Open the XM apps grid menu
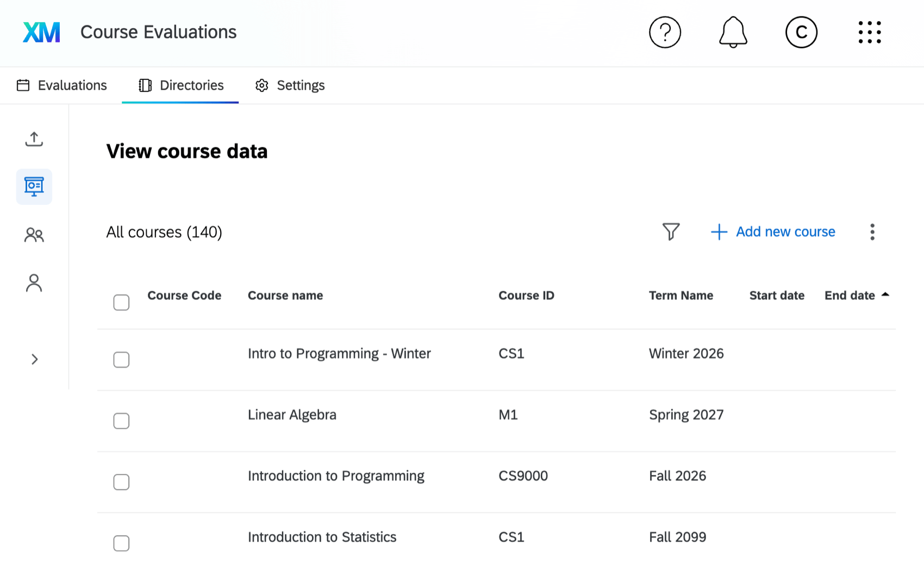The image size is (924, 563). pyautogui.click(x=870, y=32)
